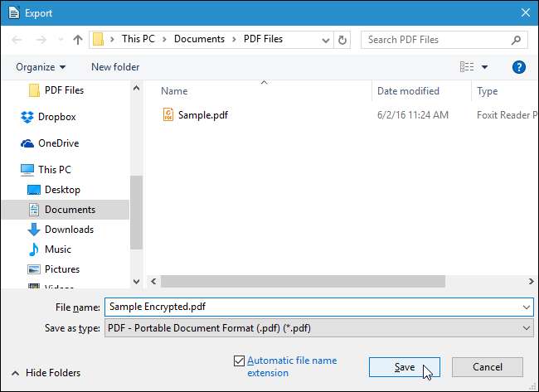Open the Organize menu
This screenshot has height=392, width=539.
point(39,67)
